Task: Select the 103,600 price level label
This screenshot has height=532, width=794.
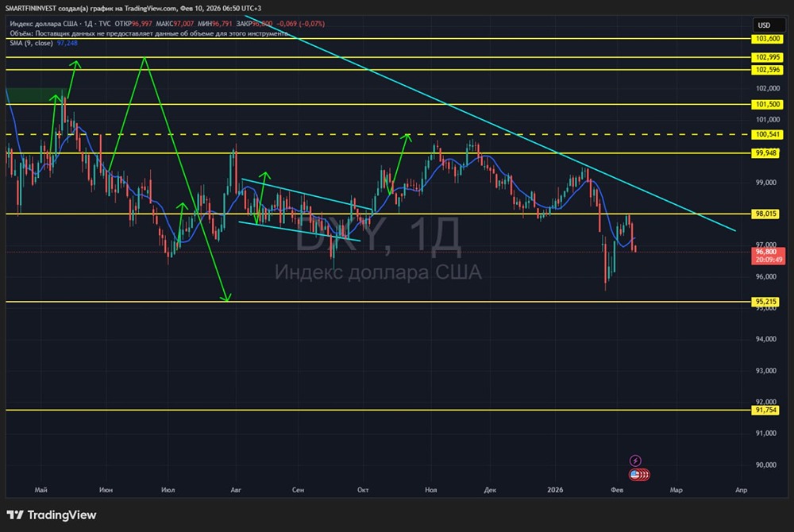Action: coord(768,38)
